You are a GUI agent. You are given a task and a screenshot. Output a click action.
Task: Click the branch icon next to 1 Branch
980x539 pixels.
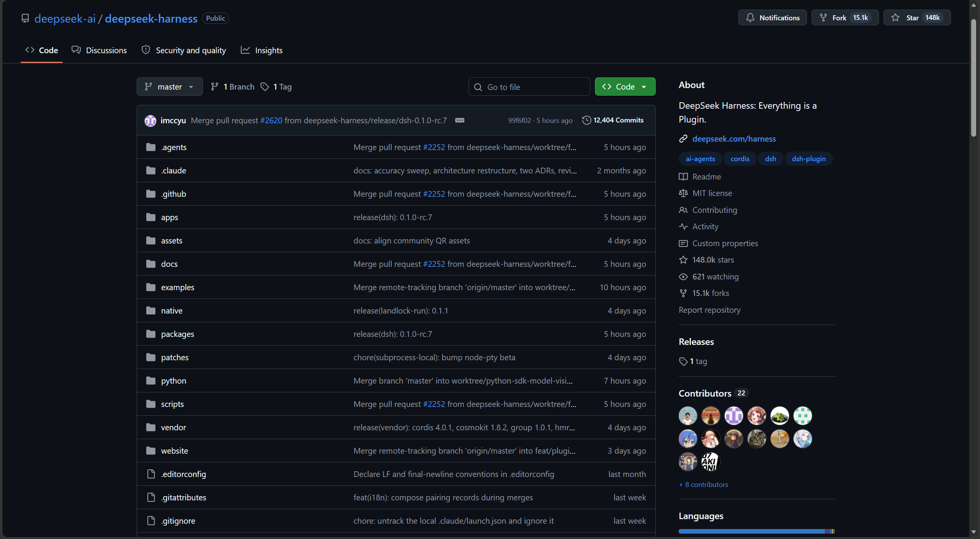click(215, 87)
